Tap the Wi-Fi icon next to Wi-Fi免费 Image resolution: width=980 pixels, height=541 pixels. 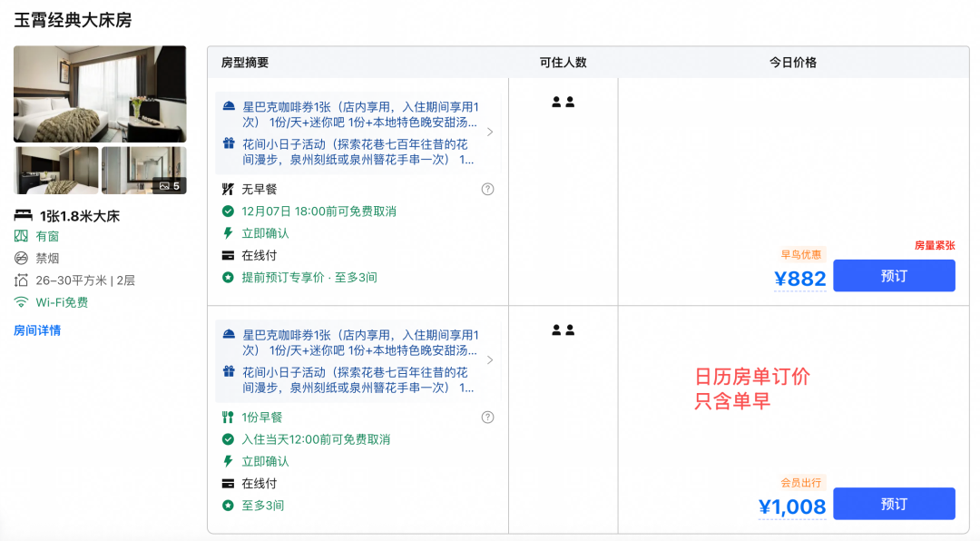[21, 302]
